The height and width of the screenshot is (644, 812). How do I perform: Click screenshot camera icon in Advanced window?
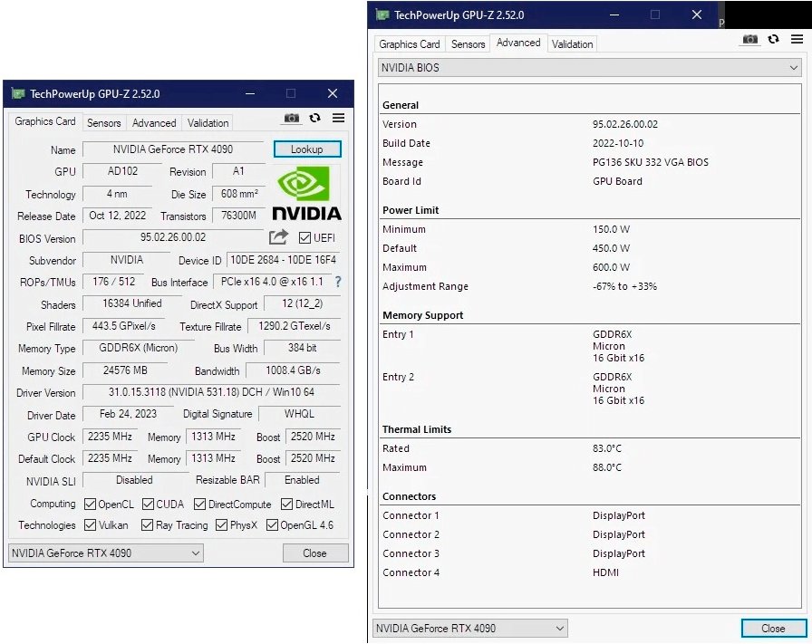click(749, 39)
